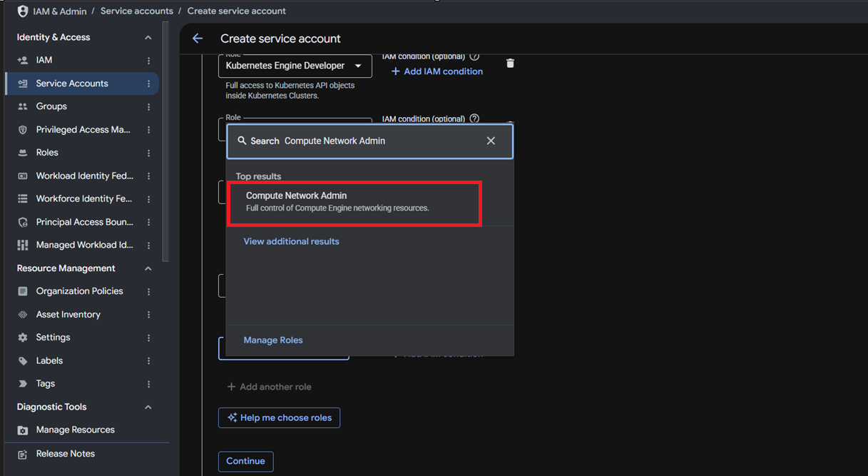Open IAM in the sidebar

coord(82,61)
